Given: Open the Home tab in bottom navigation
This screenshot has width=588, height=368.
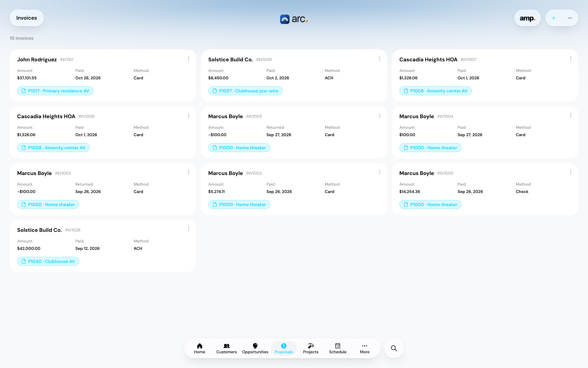Looking at the screenshot, I should point(199,348).
